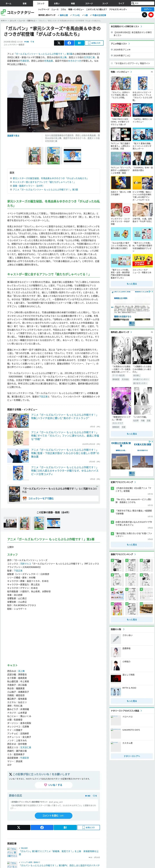Click the Comic Natalie logo
The width and height of the screenshot is (155, 868).
pyautogui.click(x=17, y=12)
